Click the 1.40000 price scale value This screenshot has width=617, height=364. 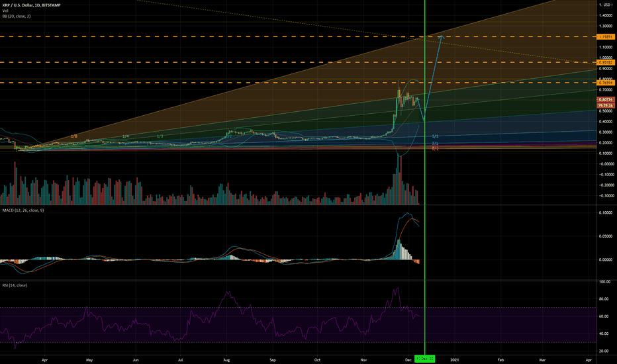606,15
